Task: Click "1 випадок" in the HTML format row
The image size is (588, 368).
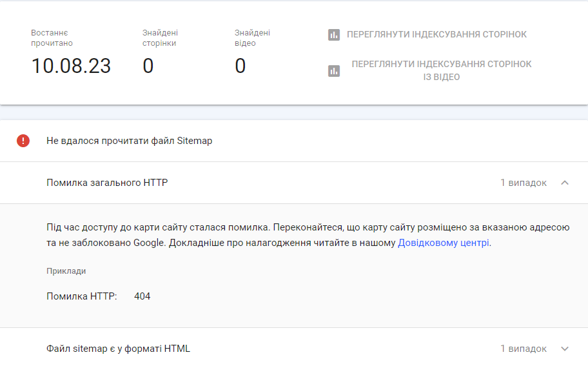Action: [x=524, y=349]
